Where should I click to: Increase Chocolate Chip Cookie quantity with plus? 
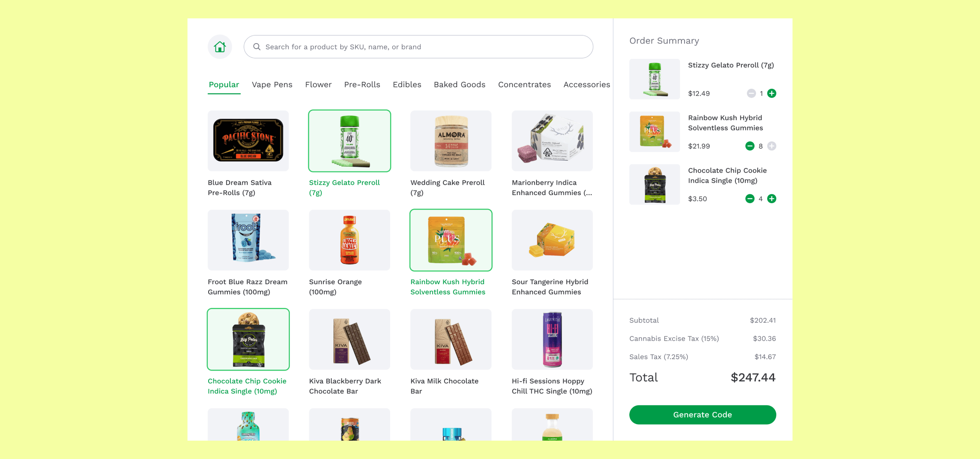pyautogui.click(x=772, y=199)
